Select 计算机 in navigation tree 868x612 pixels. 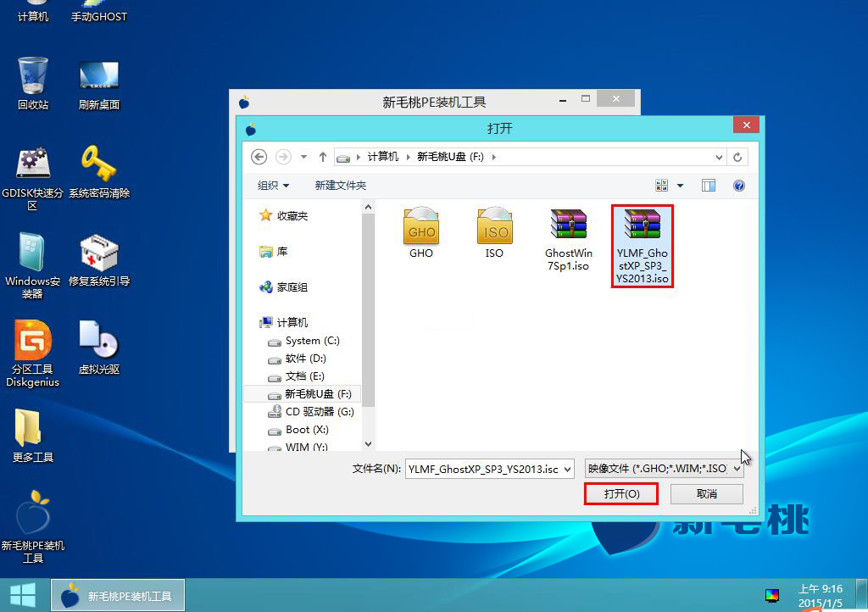pyautogui.click(x=284, y=323)
